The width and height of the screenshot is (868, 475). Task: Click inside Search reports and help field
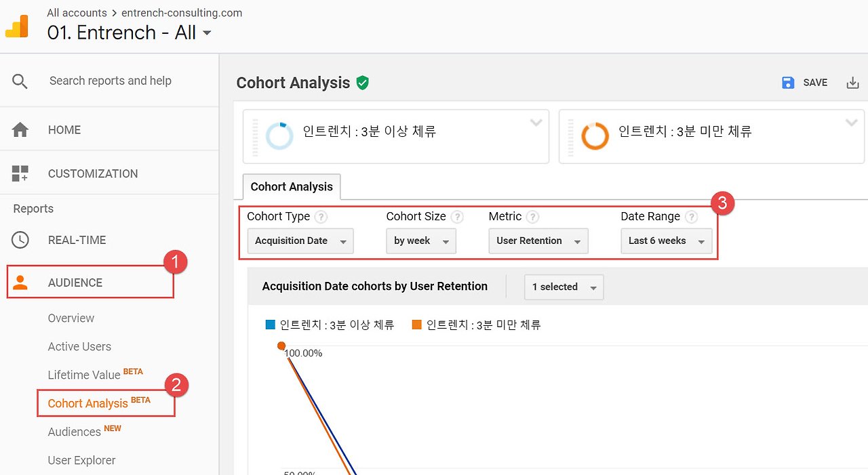coord(111,81)
